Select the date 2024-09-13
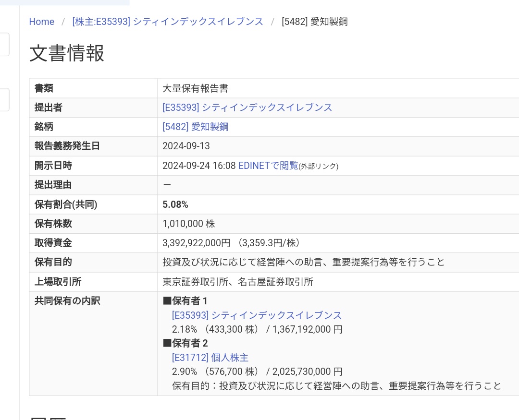Viewport: 519px width, 420px height. pos(186,146)
